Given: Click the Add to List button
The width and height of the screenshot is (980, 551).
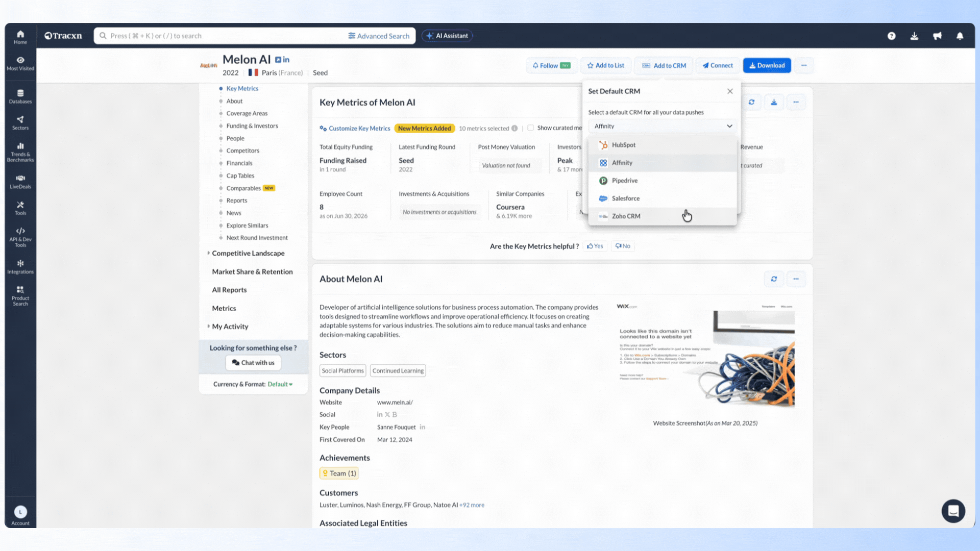Looking at the screenshot, I should (x=605, y=65).
